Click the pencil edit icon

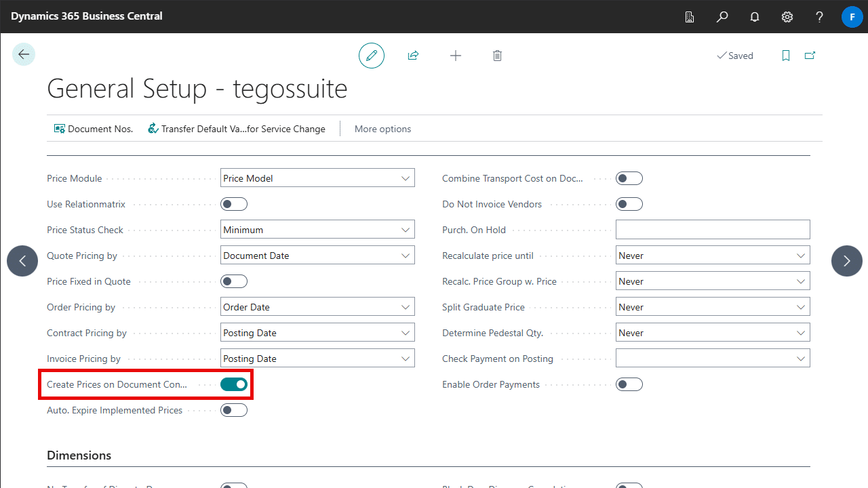coord(371,56)
